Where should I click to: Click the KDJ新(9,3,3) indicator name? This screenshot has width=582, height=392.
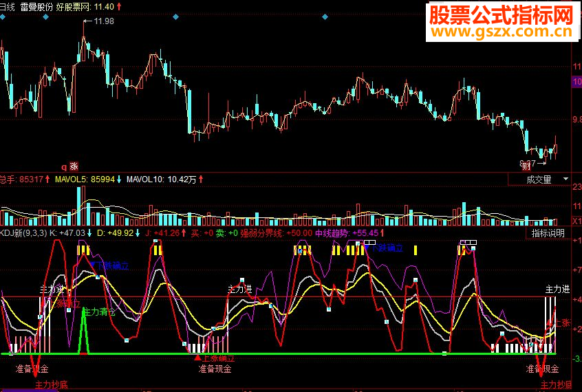[24, 233]
